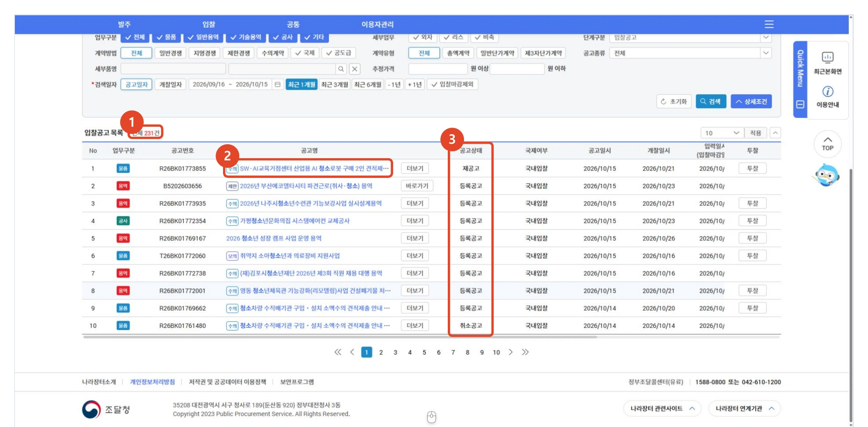868x427 pixels.
Task: Open the 단계구분 dropdown
Action: [x=690, y=38]
